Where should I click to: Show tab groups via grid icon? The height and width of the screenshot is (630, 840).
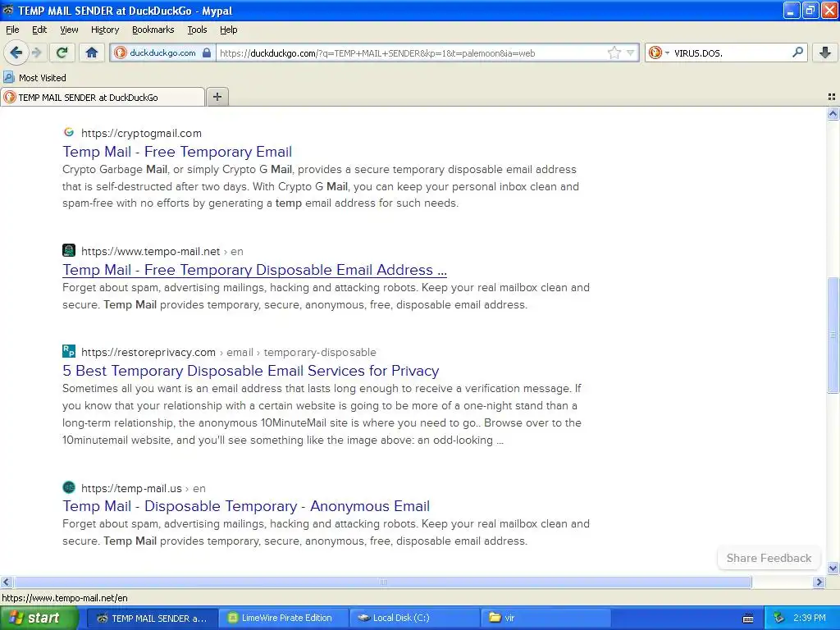(832, 97)
